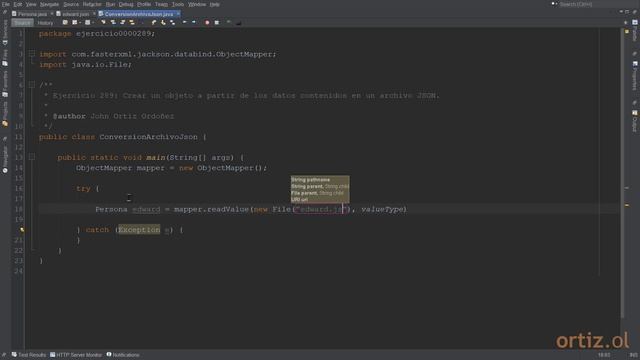Switch editor to Source view
Screen dimensions: 640x360
click(22, 23)
